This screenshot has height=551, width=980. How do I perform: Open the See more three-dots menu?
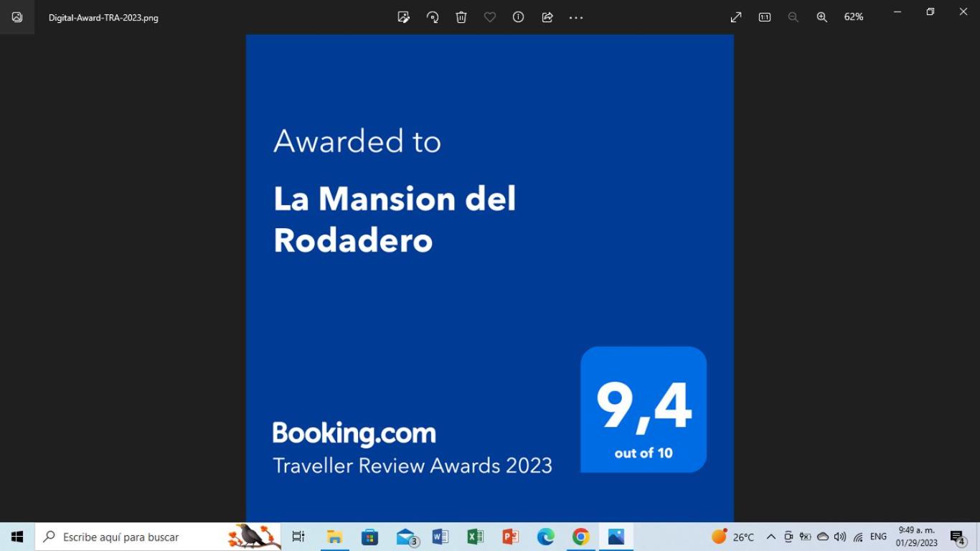click(x=576, y=17)
